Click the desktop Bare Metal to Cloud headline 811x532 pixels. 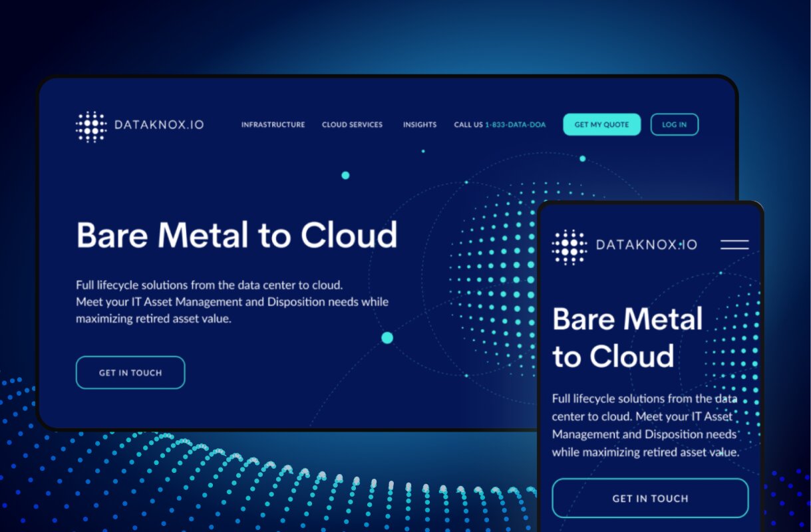[x=237, y=235]
